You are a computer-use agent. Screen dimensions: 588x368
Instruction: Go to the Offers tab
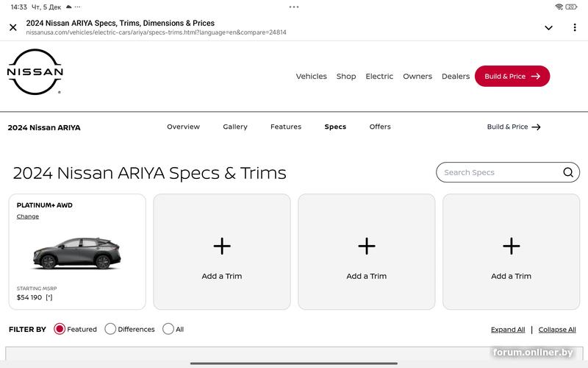pyautogui.click(x=380, y=127)
